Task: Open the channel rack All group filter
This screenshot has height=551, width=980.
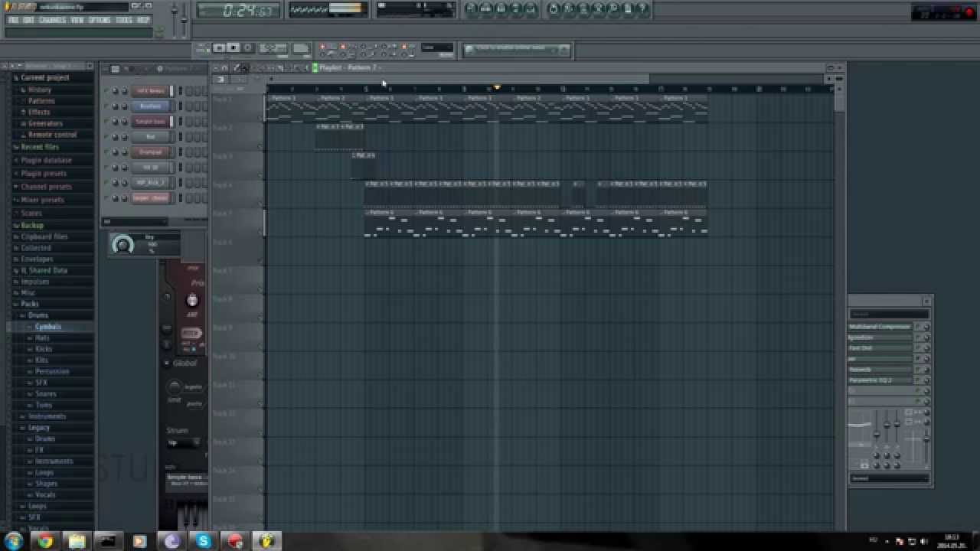Action: pyautogui.click(x=136, y=222)
